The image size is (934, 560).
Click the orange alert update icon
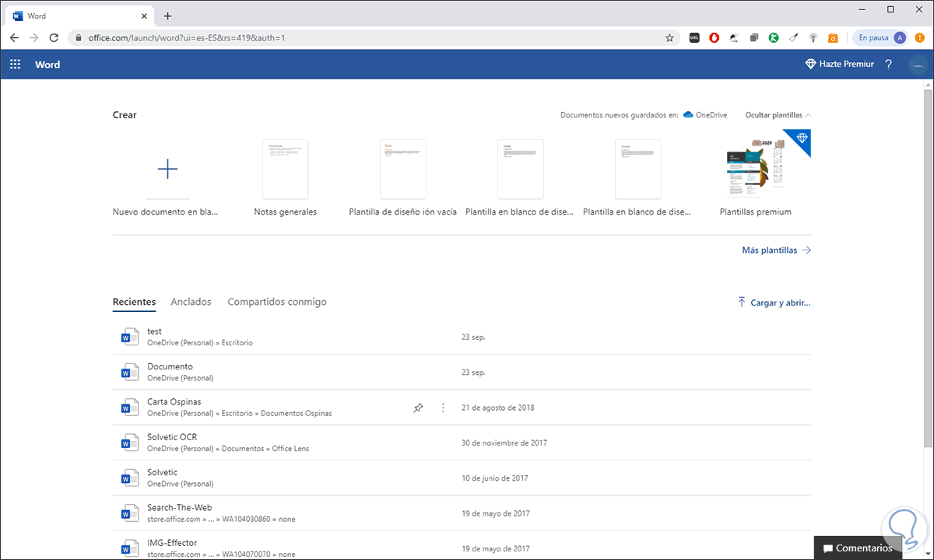pyautogui.click(x=920, y=37)
